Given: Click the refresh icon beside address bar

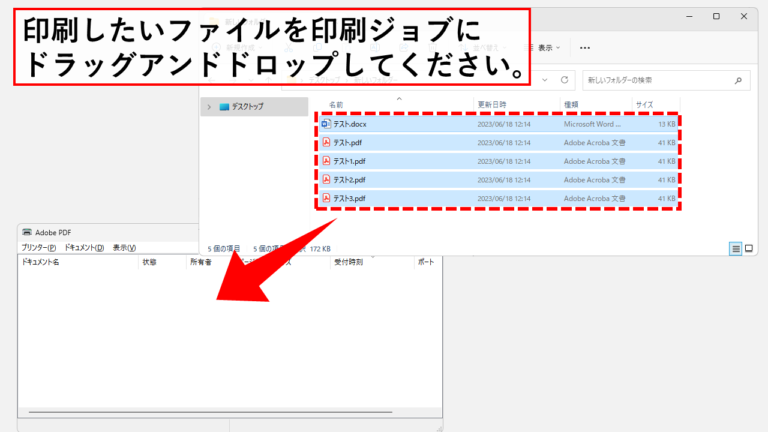Looking at the screenshot, I should (564, 80).
